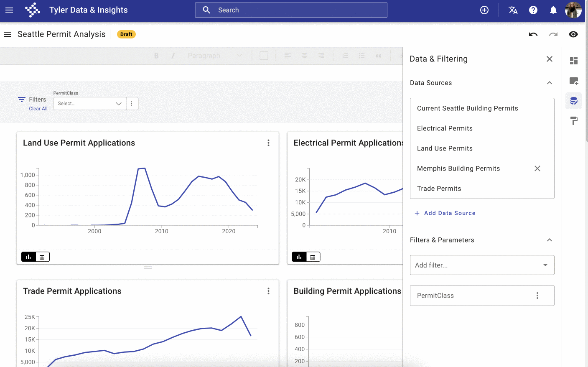Switch Electrical Permit chart to chart view
Screen dimensions: 588x367
pyautogui.click(x=299, y=257)
